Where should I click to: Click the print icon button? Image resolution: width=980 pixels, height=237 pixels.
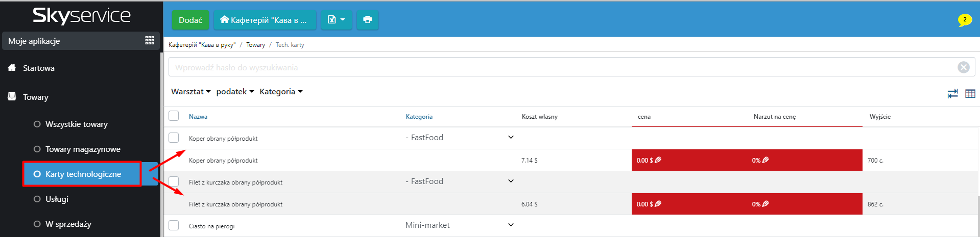pos(367,20)
